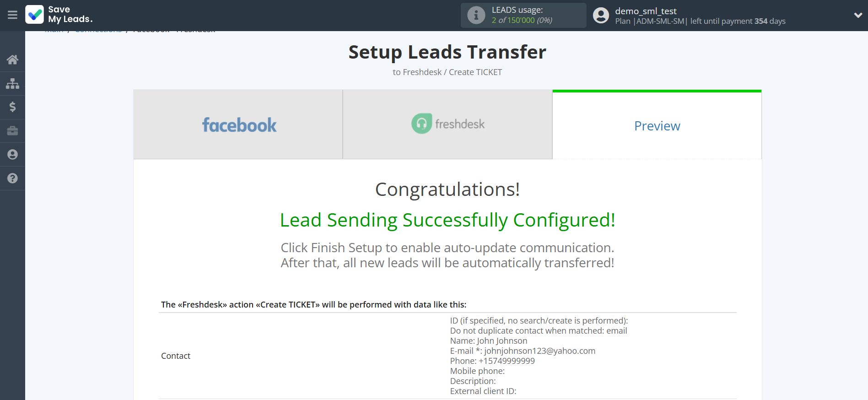Open the profile icon in sidebar
The width and height of the screenshot is (868, 400).
(x=12, y=155)
